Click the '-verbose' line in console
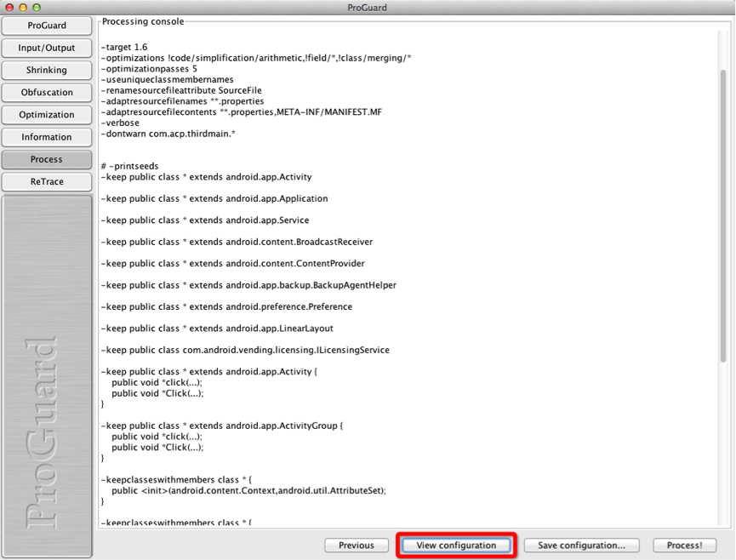This screenshot has height=560, width=736. point(120,123)
